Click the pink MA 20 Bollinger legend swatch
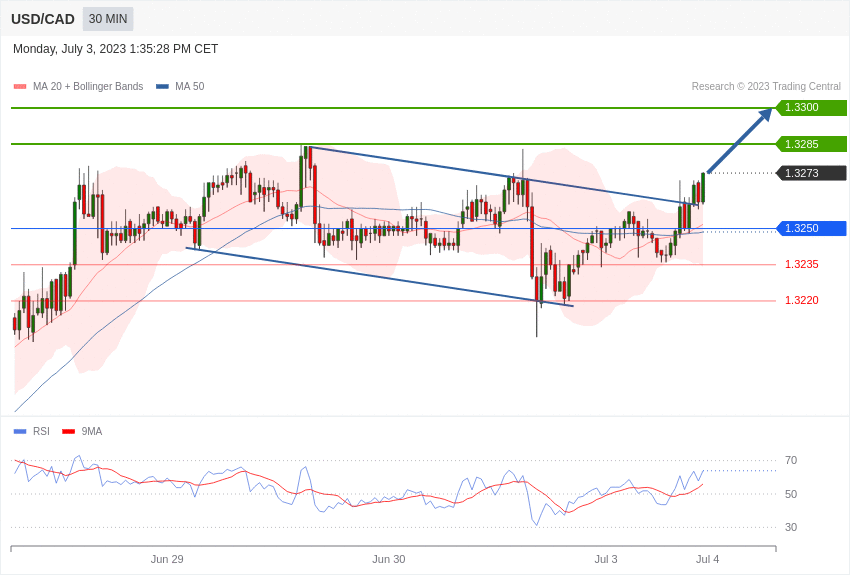Screen dimensions: 850x576 20,87
